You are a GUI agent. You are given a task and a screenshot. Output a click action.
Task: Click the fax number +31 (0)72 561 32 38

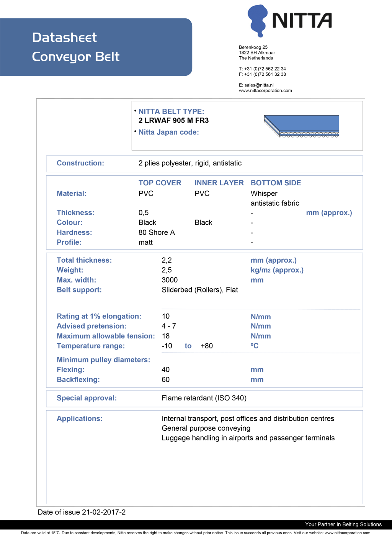(x=265, y=74)
